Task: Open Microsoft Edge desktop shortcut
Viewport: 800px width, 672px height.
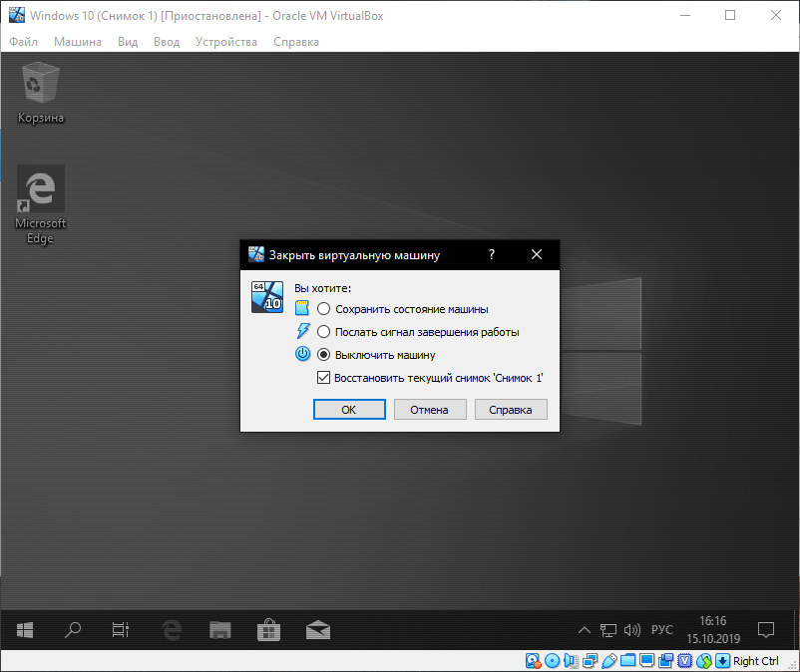Action: 40,204
